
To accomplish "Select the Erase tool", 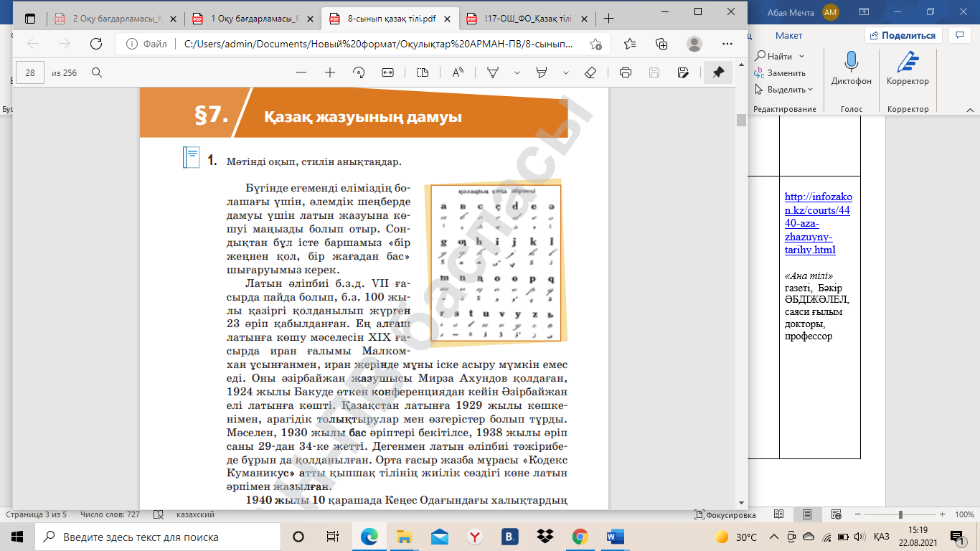I will coord(590,72).
